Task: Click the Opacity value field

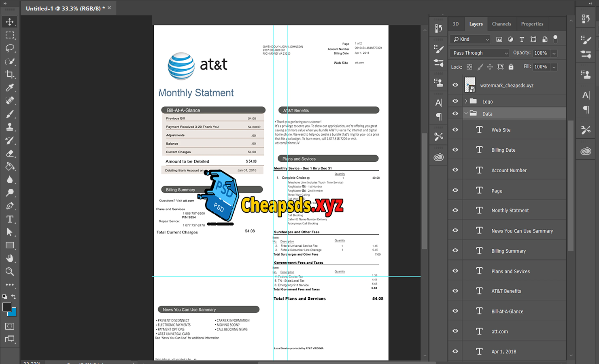Action: click(540, 53)
